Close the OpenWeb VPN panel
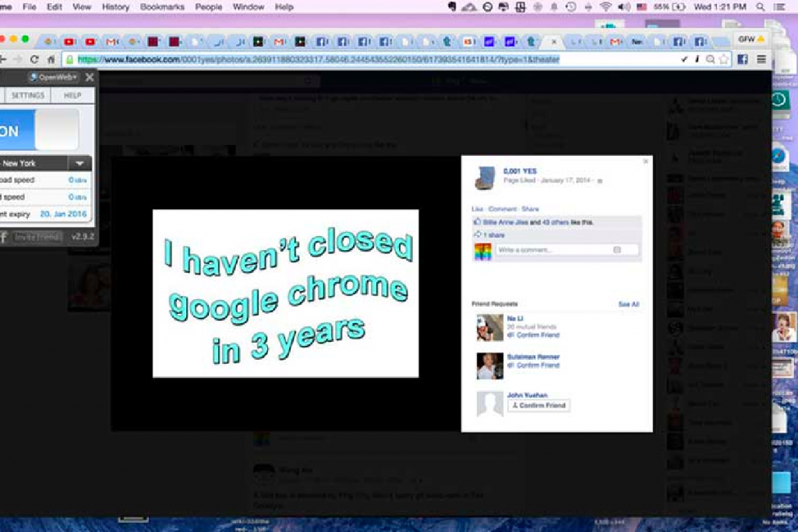This screenshot has width=798, height=532. coord(90,77)
